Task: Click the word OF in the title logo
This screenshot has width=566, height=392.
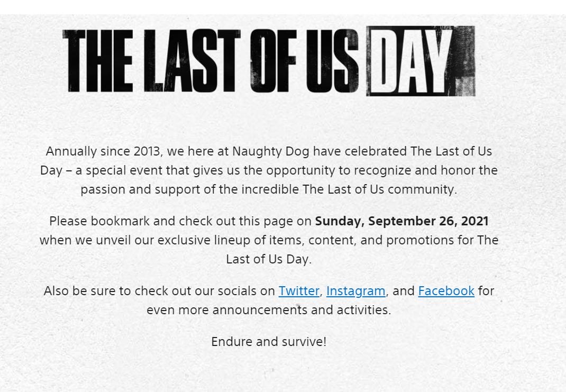Action: click(275, 61)
